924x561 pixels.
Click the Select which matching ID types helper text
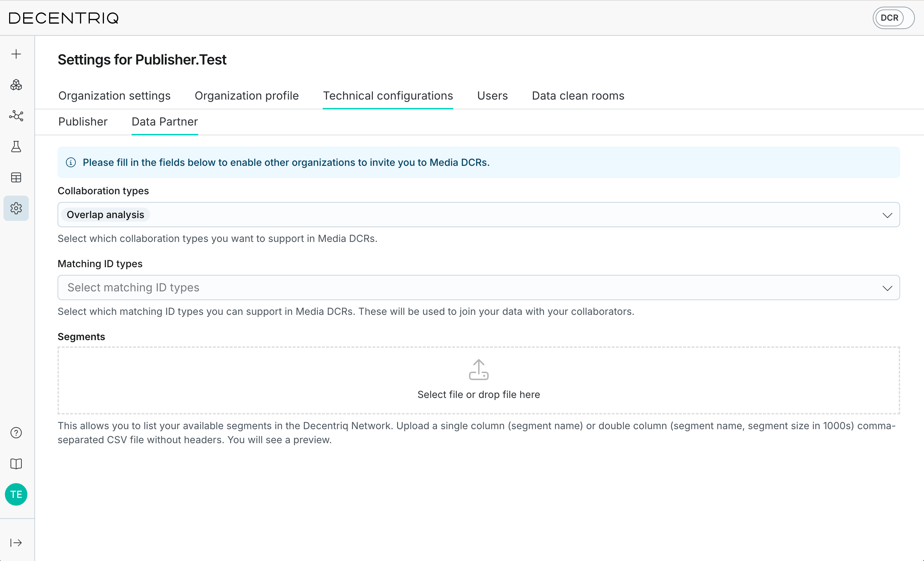tap(346, 311)
